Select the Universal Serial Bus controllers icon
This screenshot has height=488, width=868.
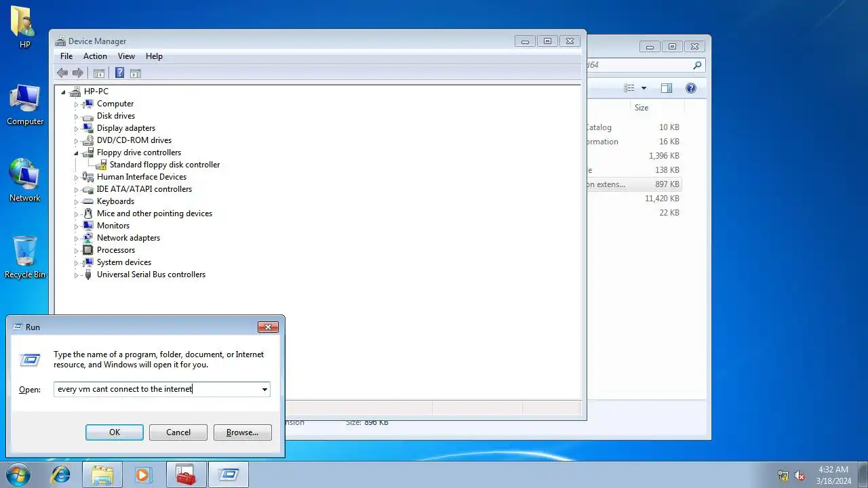coord(87,274)
